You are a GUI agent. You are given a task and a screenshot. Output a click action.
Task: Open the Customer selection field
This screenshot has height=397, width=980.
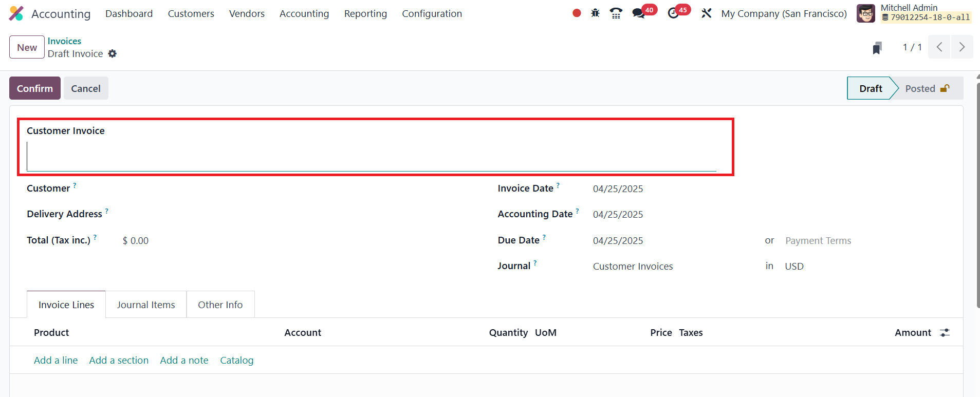pyautogui.click(x=298, y=189)
